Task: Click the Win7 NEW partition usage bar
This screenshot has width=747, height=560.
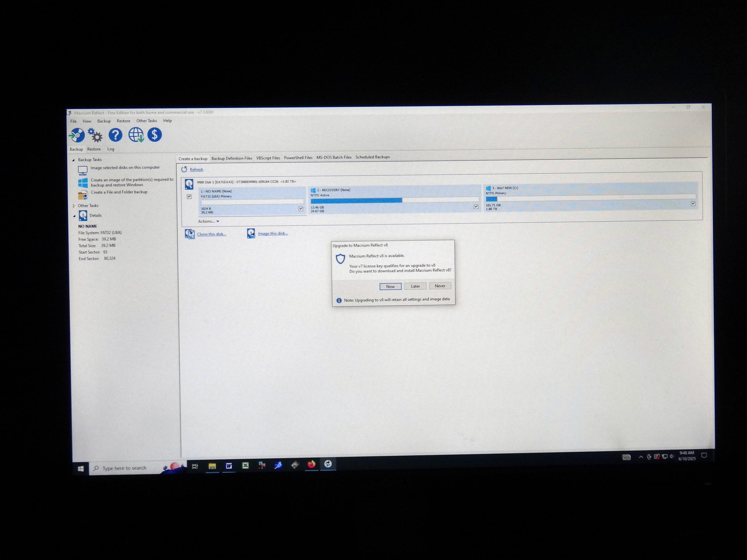Action: pyautogui.click(x=591, y=198)
